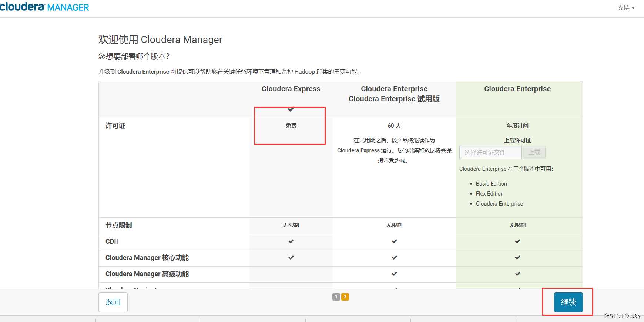Click CDH checkmark in Express column
644x322 pixels.
291,241
